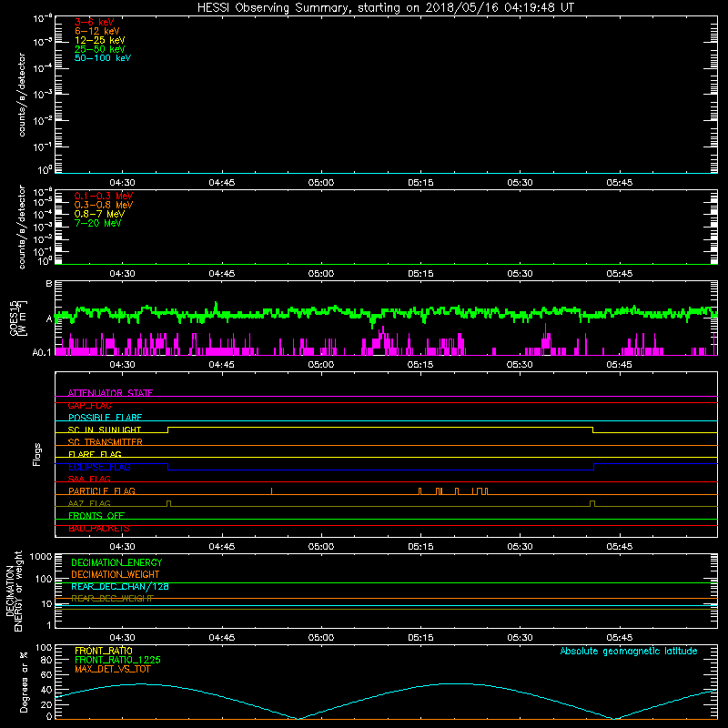Click the FRONT_RATIO_1225 legend label
The image size is (728, 728).
117,660
